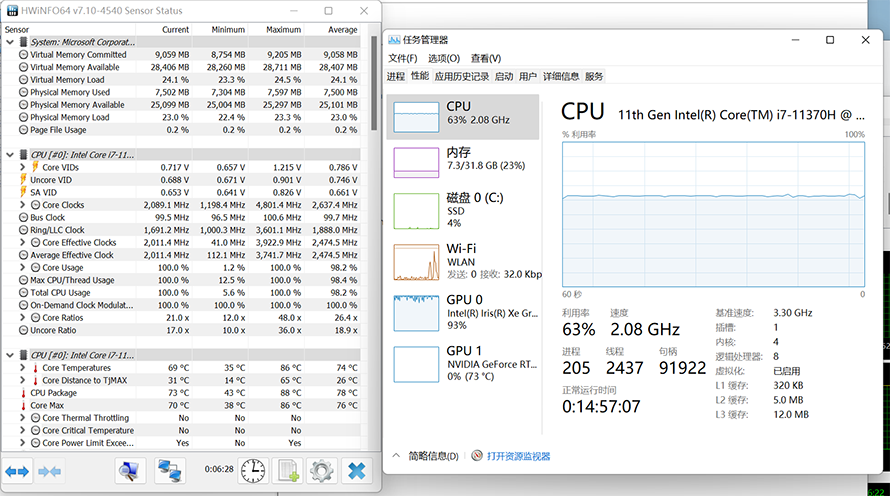
Task: Click the collapse sensors inward arrows icon
Action: (49, 471)
